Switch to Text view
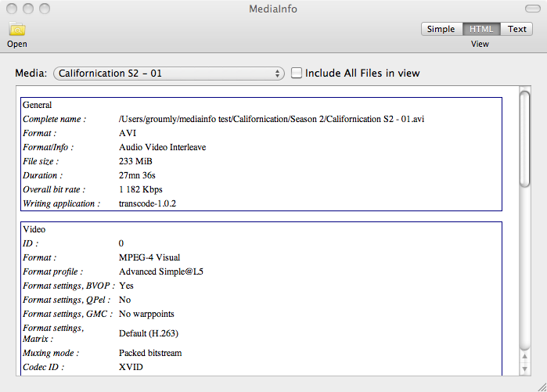The height and width of the screenshot is (392, 547). (x=516, y=29)
